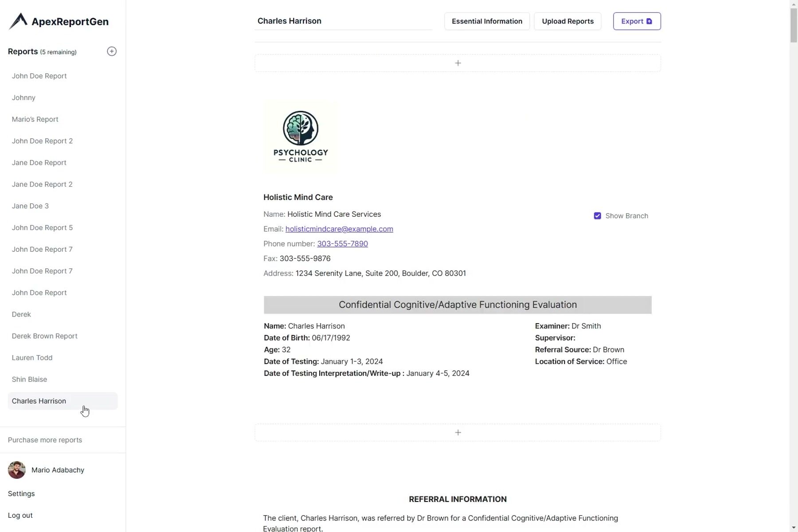Click the Holistic Mind Care branch heading
Image resolution: width=798 pixels, height=532 pixels.
pos(298,197)
